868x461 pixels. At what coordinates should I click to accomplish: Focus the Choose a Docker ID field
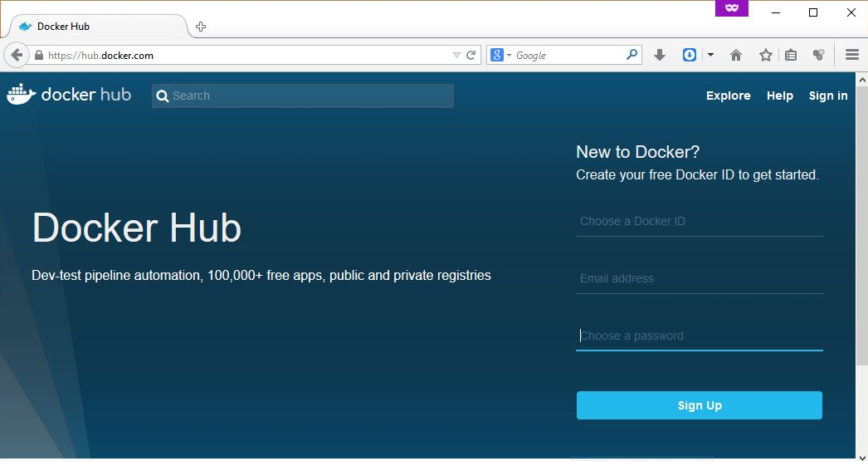[x=699, y=222]
